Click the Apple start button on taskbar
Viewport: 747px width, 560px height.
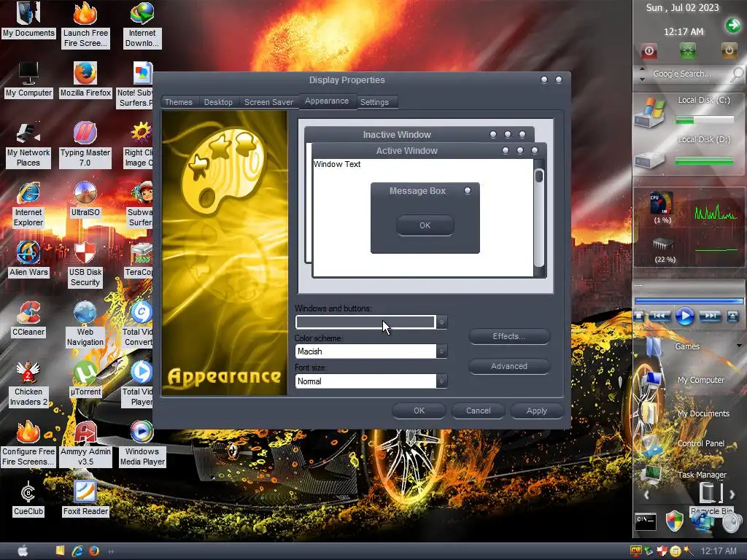coord(23,551)
